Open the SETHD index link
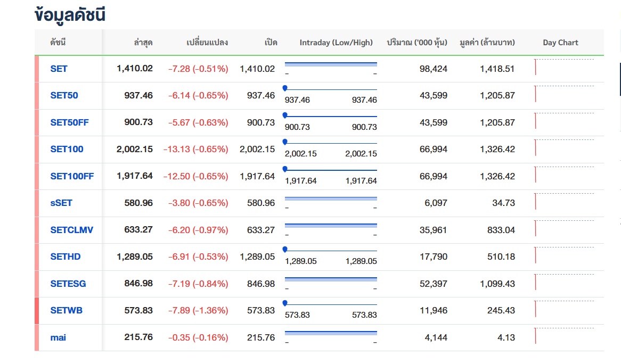 tap(66, 257)
